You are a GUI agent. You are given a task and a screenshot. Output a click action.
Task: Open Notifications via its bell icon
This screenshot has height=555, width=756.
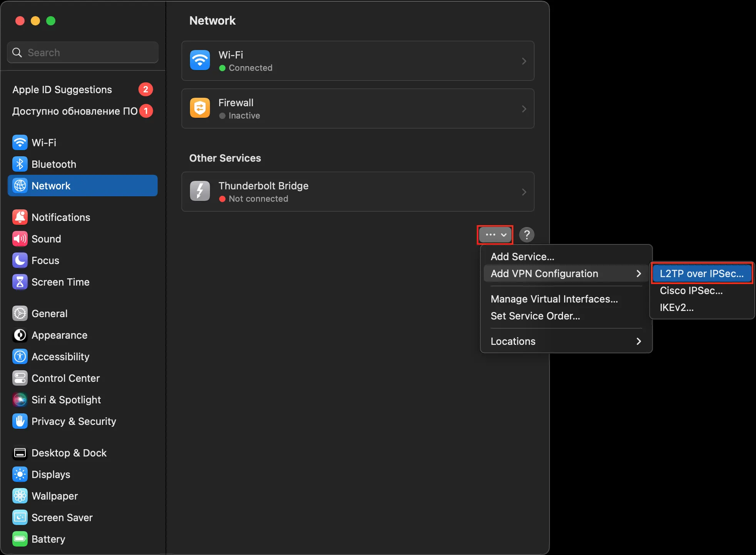(20, 217)
